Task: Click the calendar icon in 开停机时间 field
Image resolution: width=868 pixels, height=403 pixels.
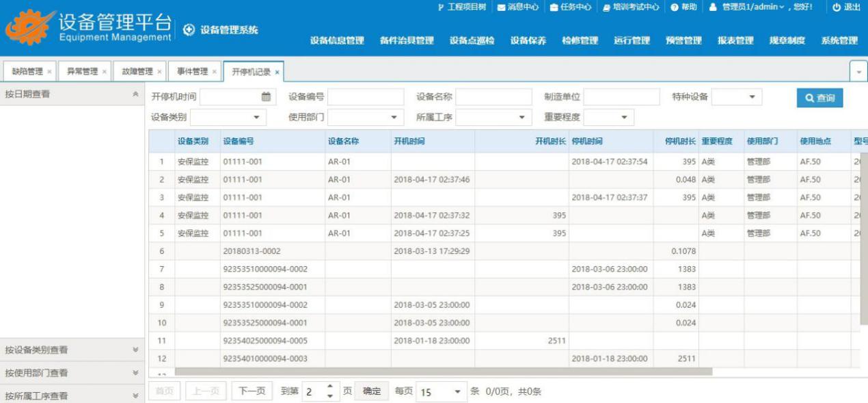Action: point(267,98)
